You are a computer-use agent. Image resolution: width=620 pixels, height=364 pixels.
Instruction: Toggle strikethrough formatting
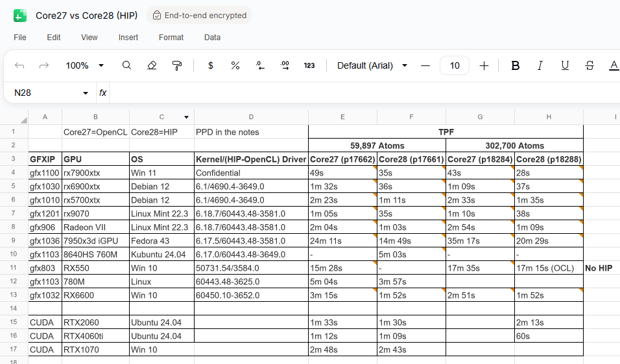pos(590,65)
